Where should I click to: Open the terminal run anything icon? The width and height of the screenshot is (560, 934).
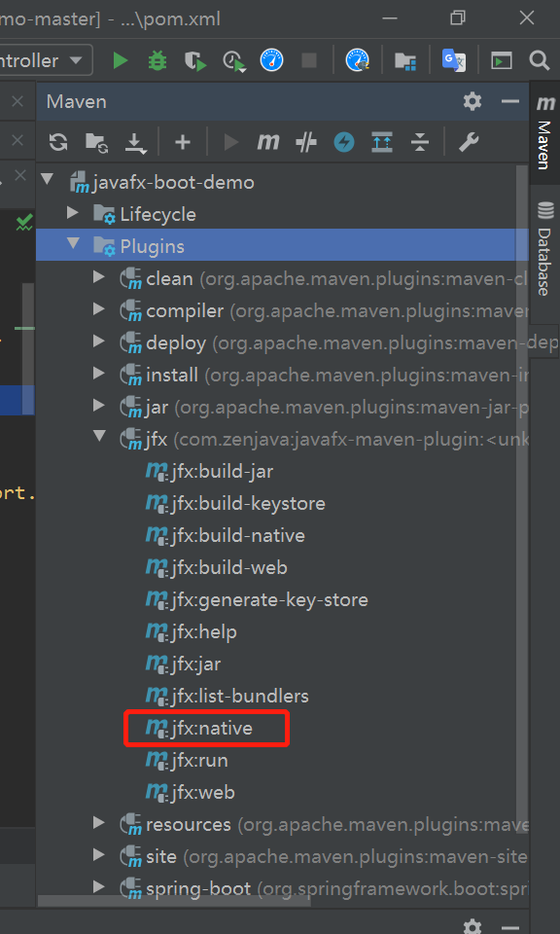501,60
